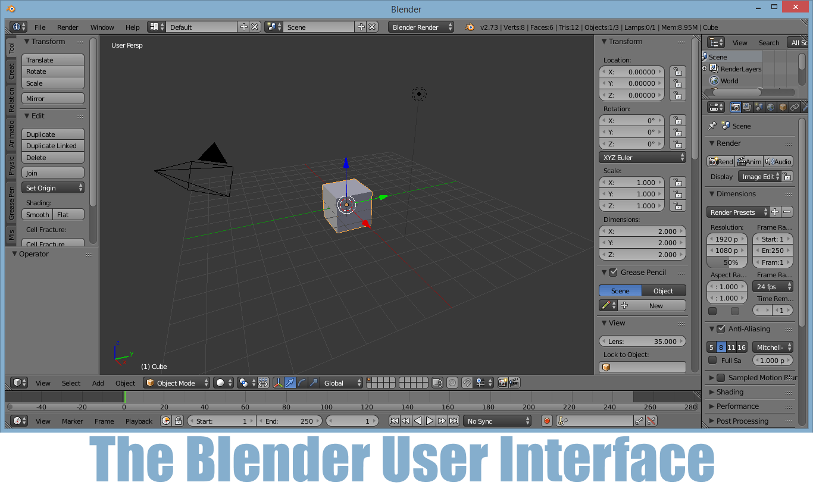Click the OpenGL render camera icon
The width and height of the screenshot is (813, 504).
click(x=502, y=383)
